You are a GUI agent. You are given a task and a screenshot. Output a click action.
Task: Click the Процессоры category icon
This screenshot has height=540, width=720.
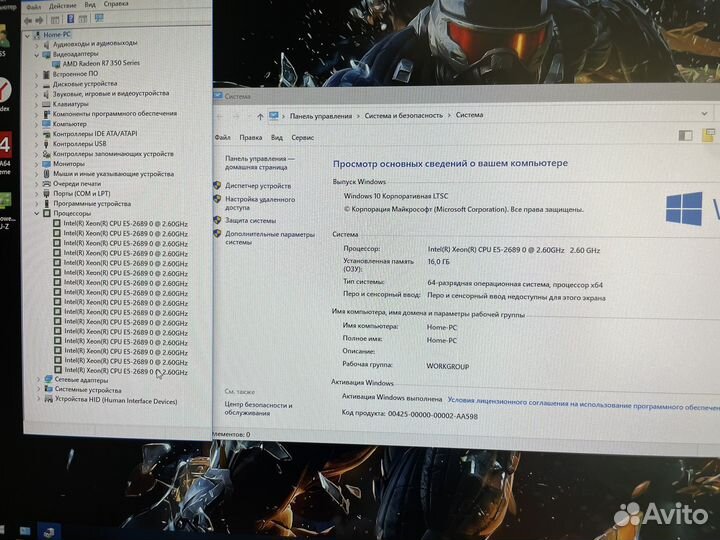47,214
